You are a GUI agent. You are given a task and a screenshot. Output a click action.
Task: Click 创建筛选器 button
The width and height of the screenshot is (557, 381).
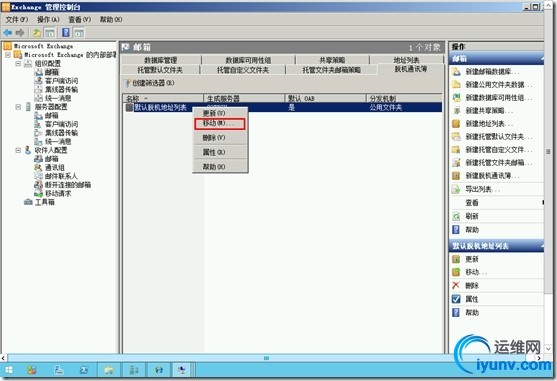pyautogui.click(x=150, y=83)
